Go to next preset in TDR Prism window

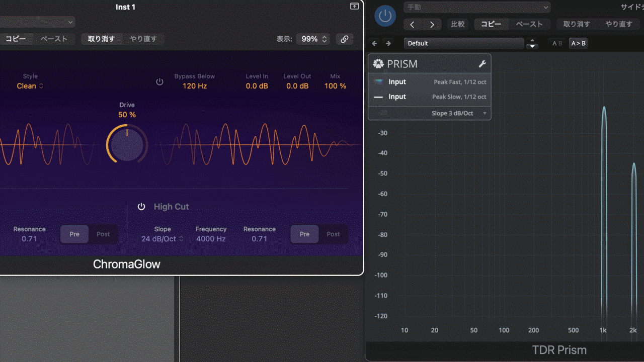432,24
